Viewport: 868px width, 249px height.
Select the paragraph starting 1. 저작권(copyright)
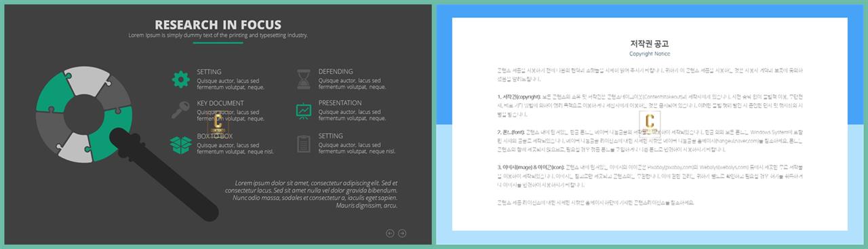[650, 105]
